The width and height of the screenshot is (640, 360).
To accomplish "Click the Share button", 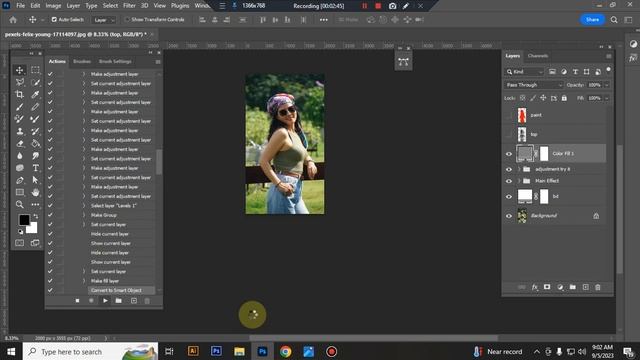I will (592, 20).
